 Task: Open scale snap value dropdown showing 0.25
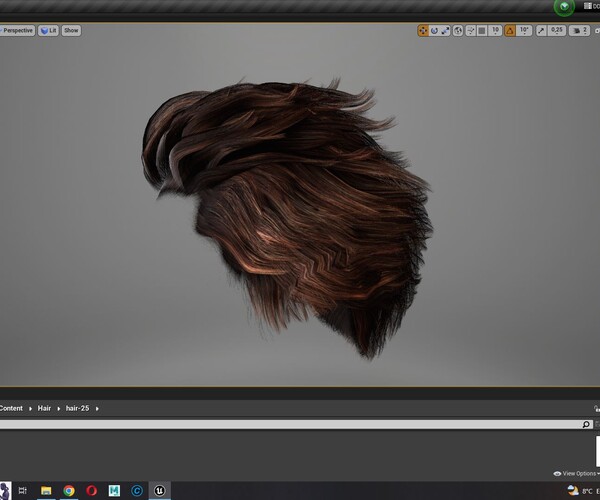point(557,31)
